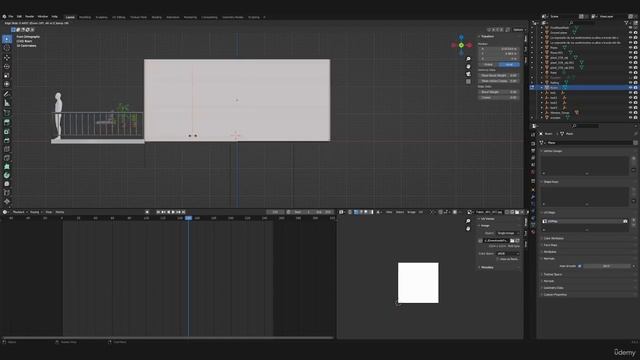The width and height of the screenshot is (640, 360).
Task: Open the Color Space dropdown
Action: pyautogui.click(x=508, y=253)
